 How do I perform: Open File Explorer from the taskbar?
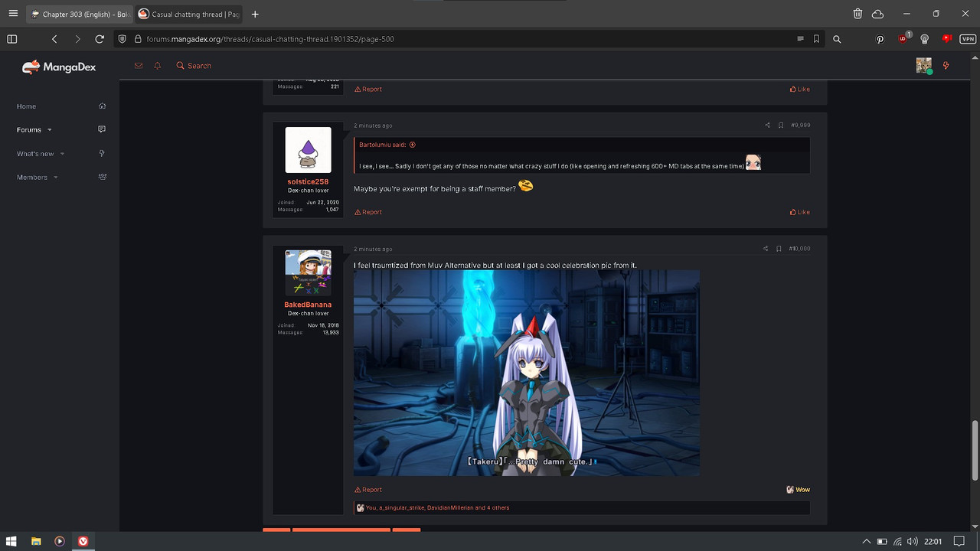click(x=36, y=541)
